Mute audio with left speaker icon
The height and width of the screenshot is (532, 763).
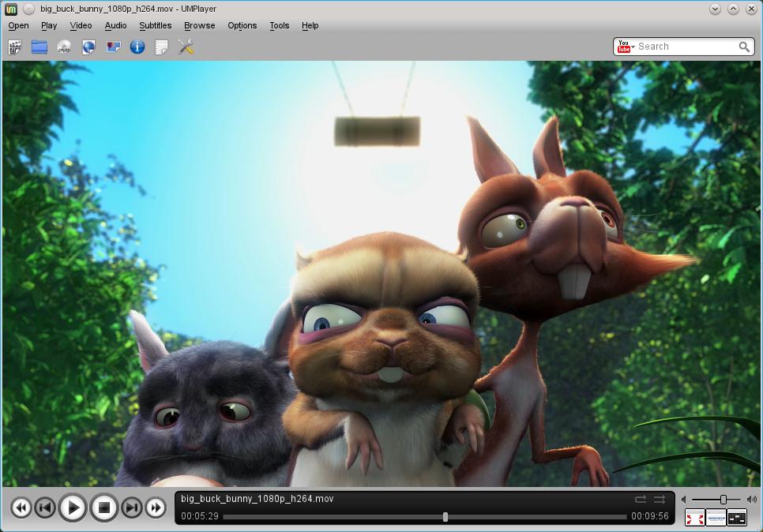684,500
